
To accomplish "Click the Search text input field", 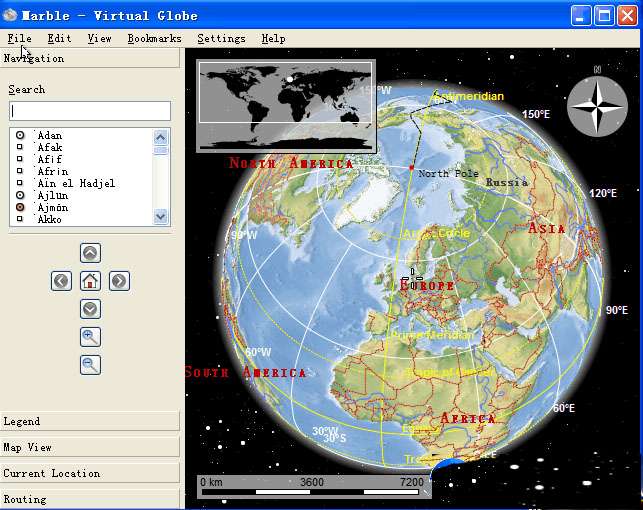I will [x=90, y=111].
